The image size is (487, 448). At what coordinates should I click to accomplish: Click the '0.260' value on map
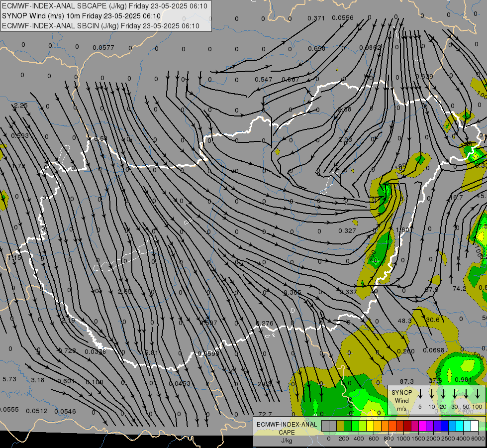pyautogui.click(x=405, y=351)
